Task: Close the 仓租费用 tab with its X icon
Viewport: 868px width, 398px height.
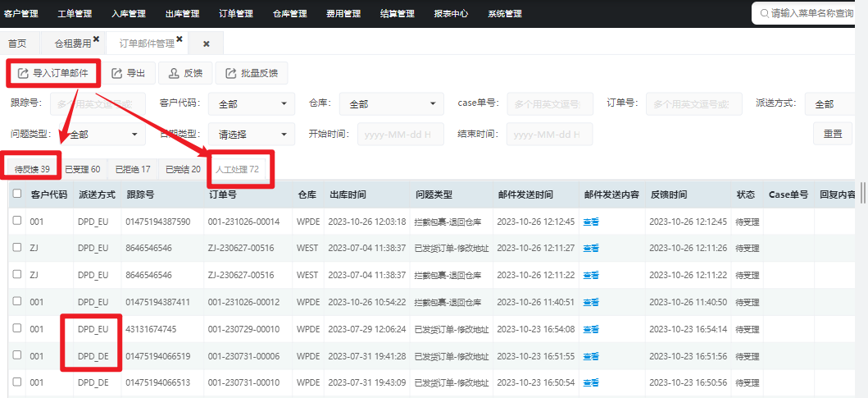Action: pos(97,39)
